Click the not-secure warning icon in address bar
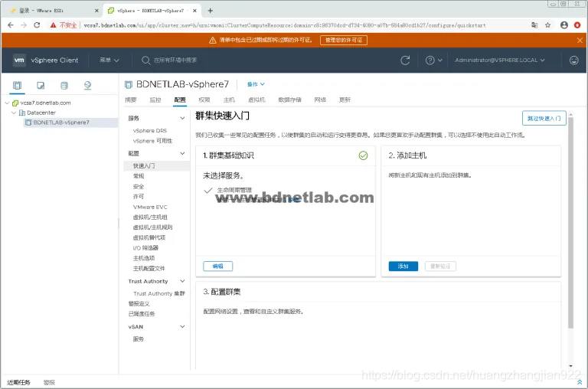 coord(54,25)
